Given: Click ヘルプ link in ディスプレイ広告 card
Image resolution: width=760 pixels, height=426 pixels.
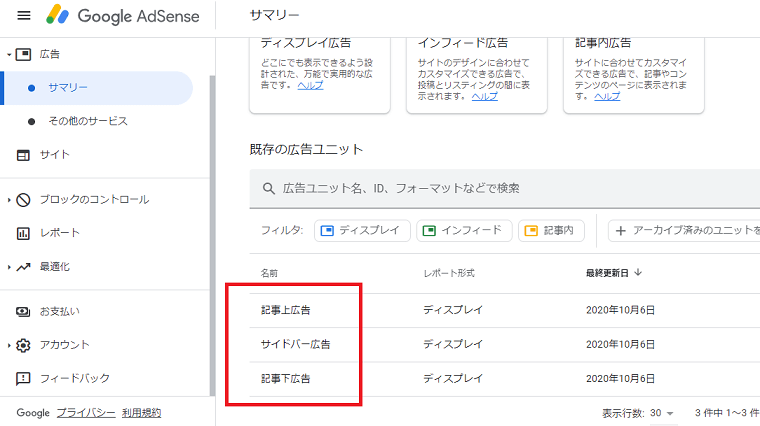Looking at the screenshot, I should (310, 85).
